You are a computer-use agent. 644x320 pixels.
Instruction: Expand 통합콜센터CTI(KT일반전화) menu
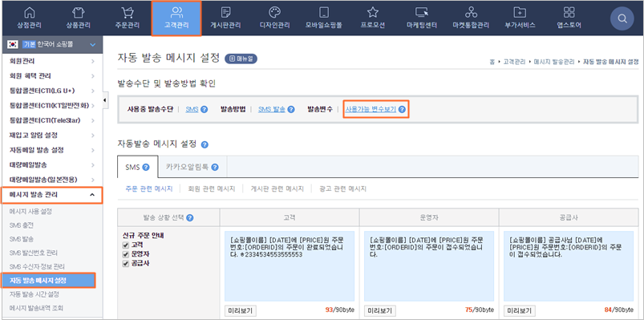(x=52, y=106)
